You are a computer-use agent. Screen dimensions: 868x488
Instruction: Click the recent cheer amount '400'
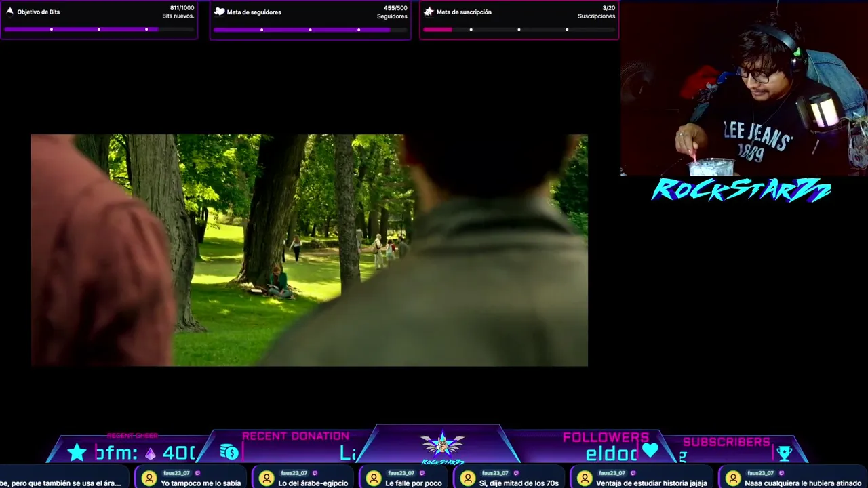[178, 453]
